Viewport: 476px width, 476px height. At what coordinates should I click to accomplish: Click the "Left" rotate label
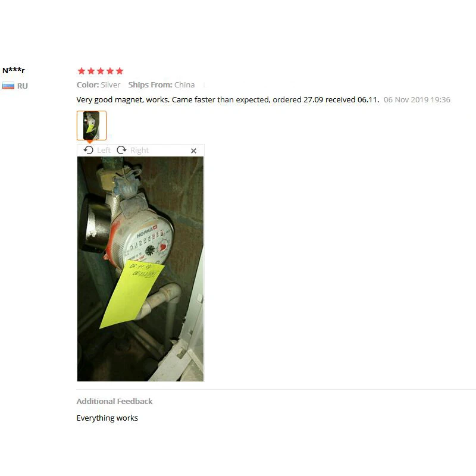104,151
